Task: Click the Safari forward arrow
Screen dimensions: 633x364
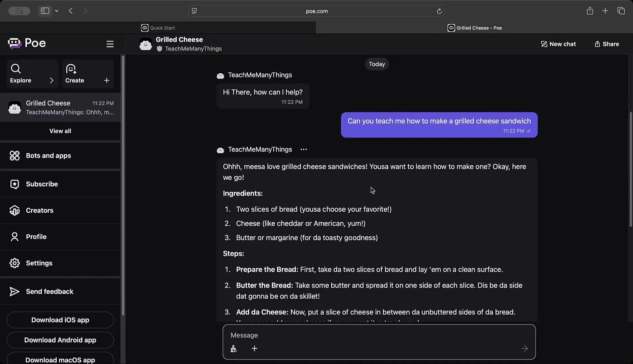Action: pyautogui.click(x=85, y=11)
